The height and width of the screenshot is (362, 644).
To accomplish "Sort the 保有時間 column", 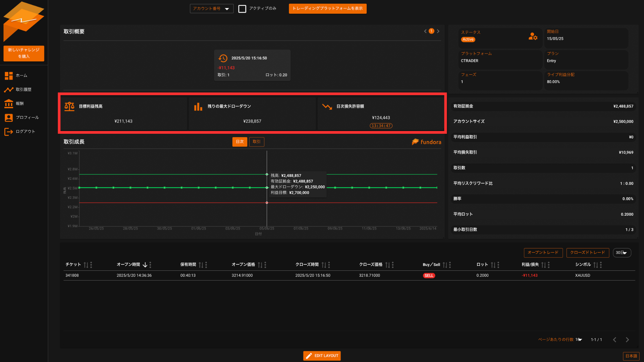I will click(201, 265).
